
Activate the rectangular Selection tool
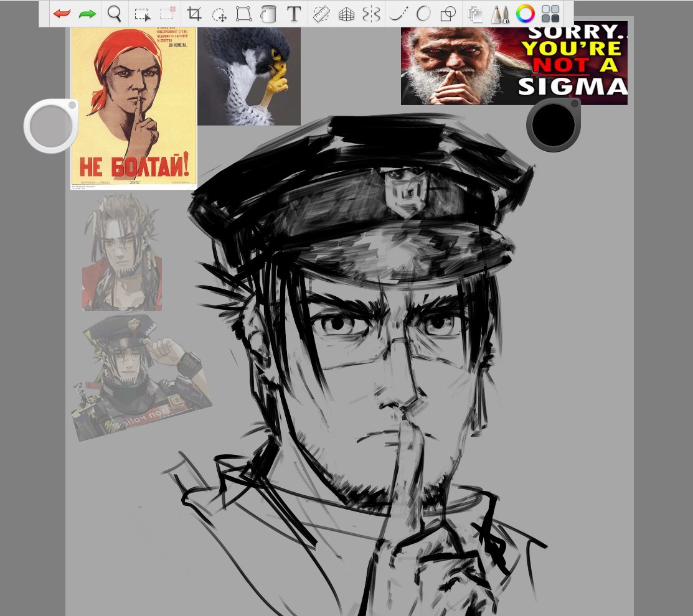point(143,14)
